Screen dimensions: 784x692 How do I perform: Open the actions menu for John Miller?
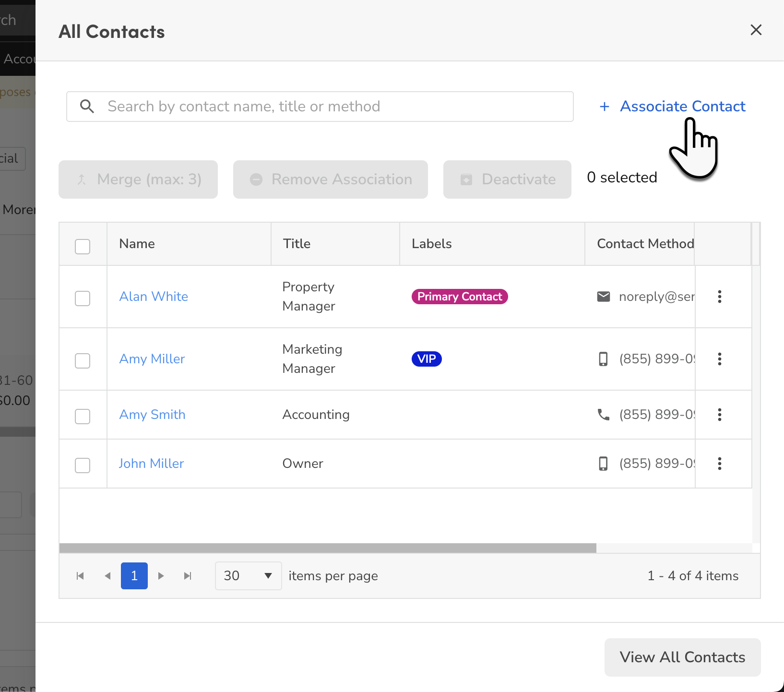pyautogui.click(x=720, y=464)
